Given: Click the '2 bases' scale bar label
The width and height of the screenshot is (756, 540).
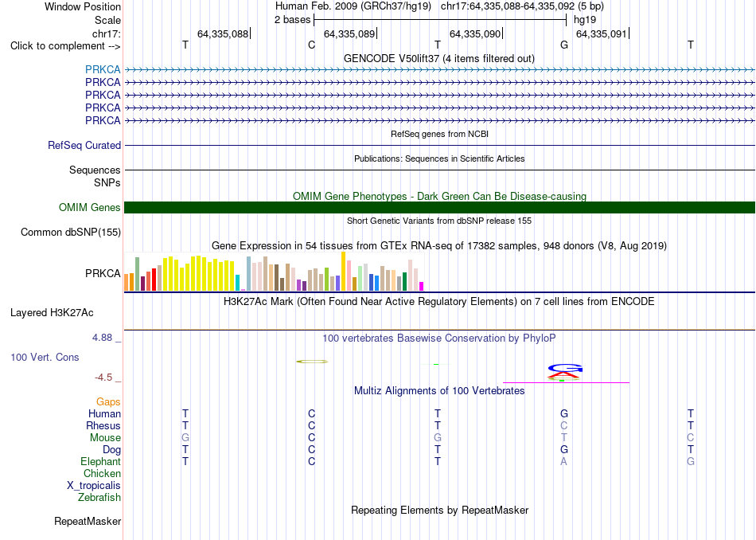Looking at the screenshot, I should 292,20.
